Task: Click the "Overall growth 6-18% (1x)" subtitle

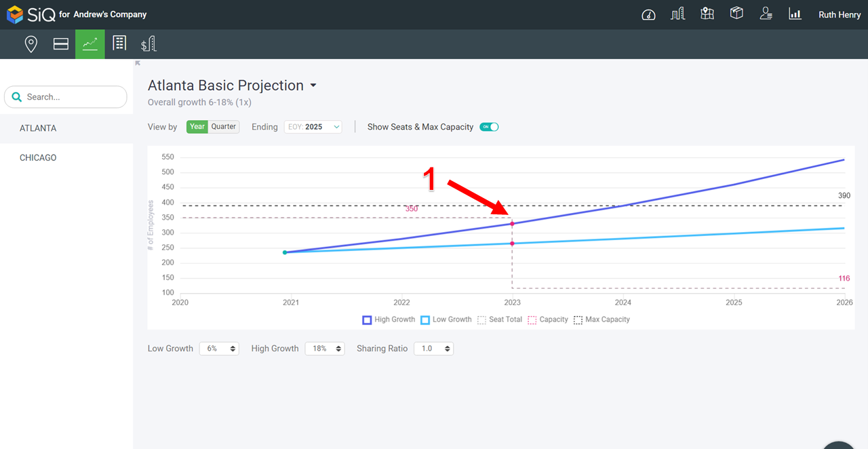Action: coord(200,102)
